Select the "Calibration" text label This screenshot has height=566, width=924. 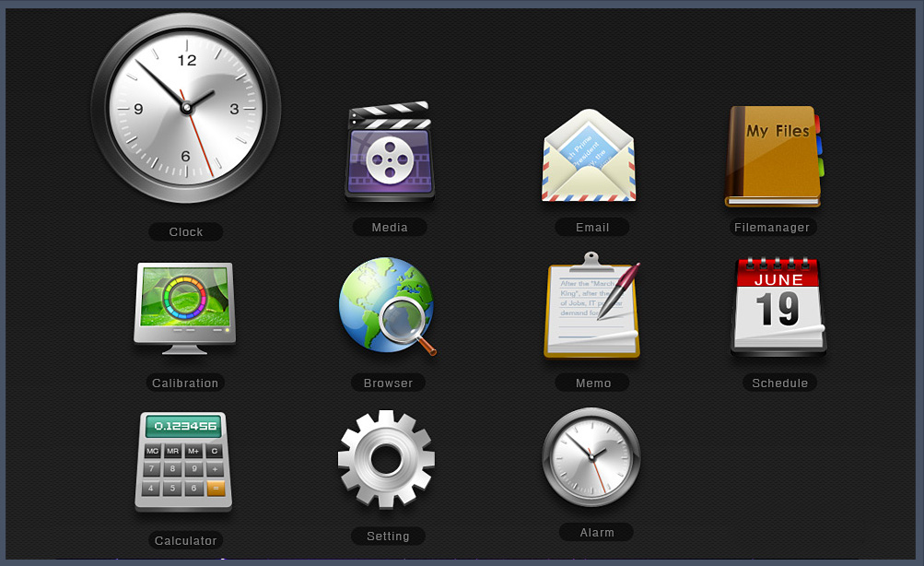(x=186, y=383)
